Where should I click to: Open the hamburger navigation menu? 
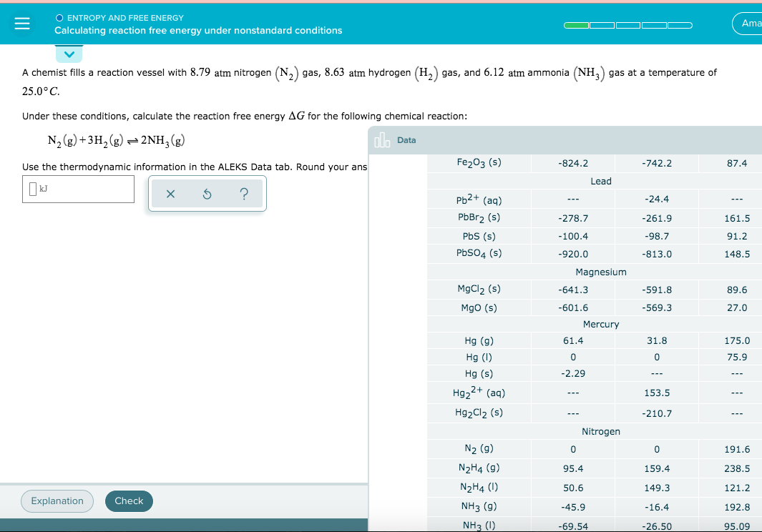[x=21, y=23]
